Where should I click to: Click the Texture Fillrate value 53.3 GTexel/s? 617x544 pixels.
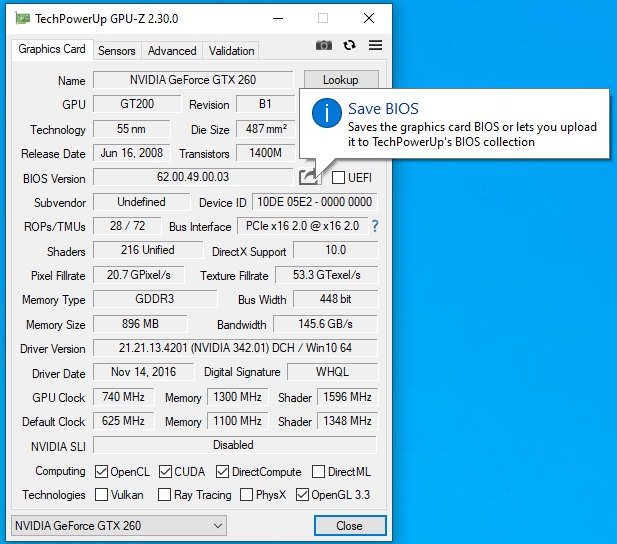[x=327, y=275]
